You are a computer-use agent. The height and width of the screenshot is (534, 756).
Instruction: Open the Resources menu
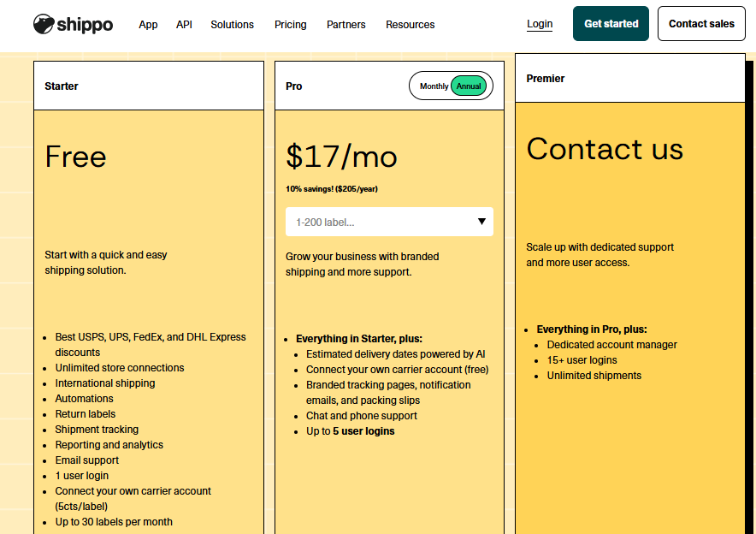410,25
